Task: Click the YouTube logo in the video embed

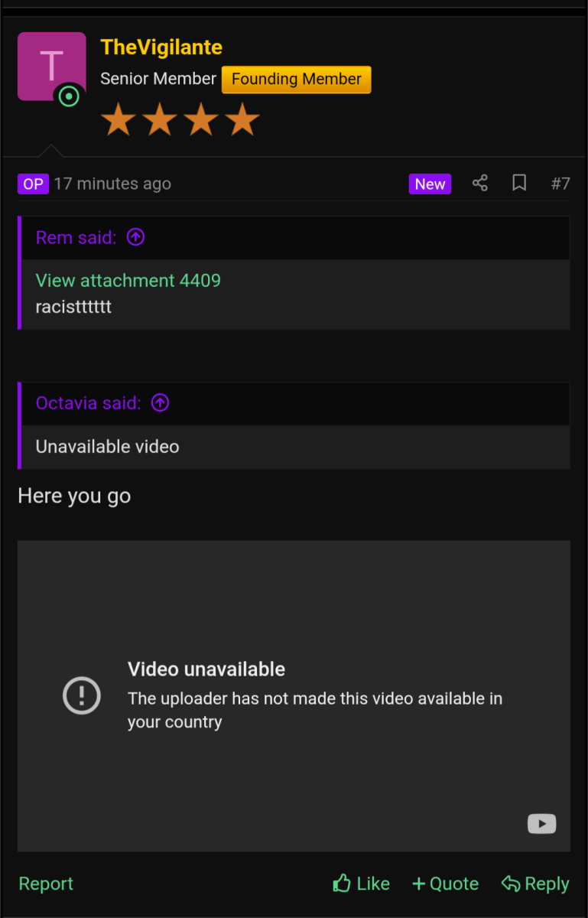Action: point(541,823)
